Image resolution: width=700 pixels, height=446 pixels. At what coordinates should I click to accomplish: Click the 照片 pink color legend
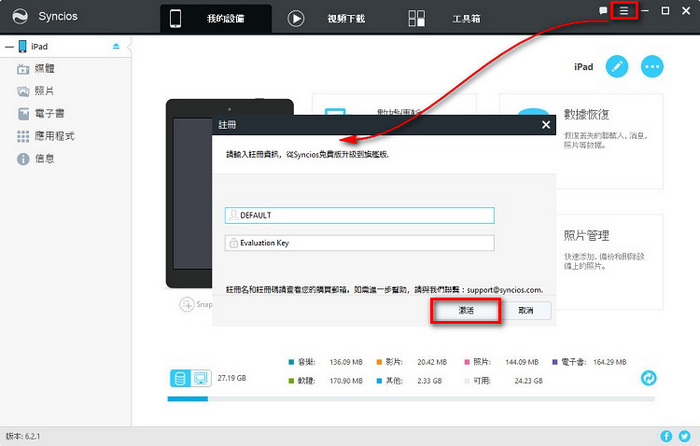click(x=467, y=362)
